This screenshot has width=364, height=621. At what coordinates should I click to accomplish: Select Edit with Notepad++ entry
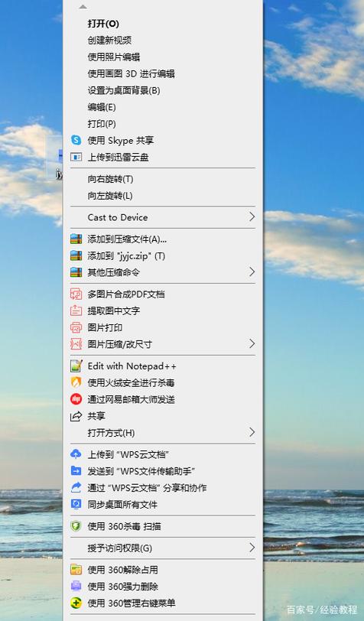[x=132, y=366]
